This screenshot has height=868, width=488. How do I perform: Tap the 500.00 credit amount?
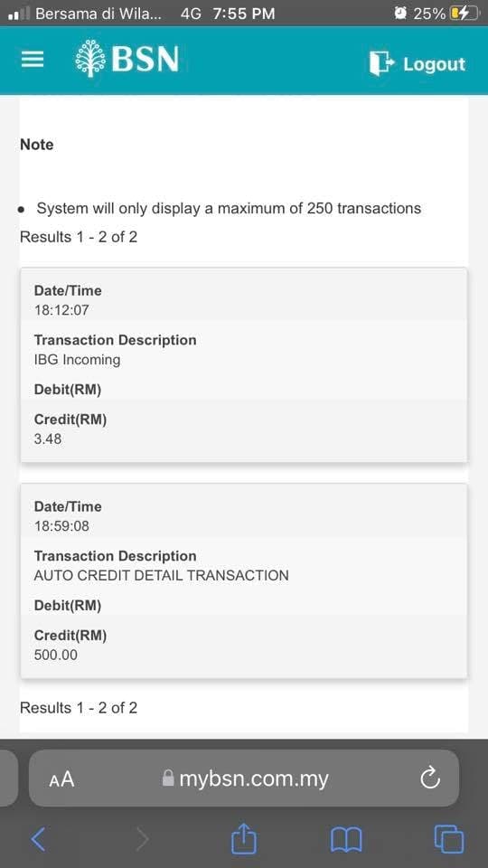pos(56,655)
